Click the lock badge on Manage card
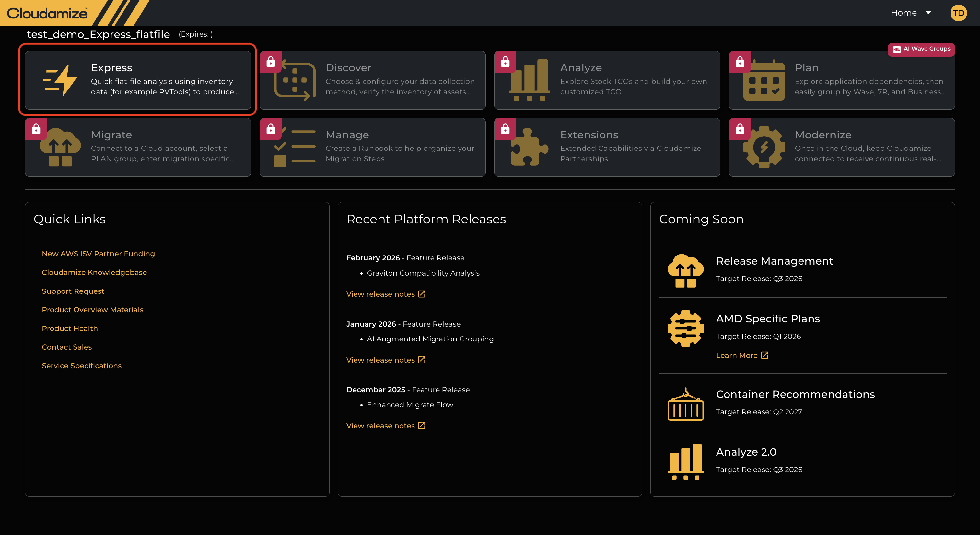The height and width of the screenshot is (535, 980). 271,129
